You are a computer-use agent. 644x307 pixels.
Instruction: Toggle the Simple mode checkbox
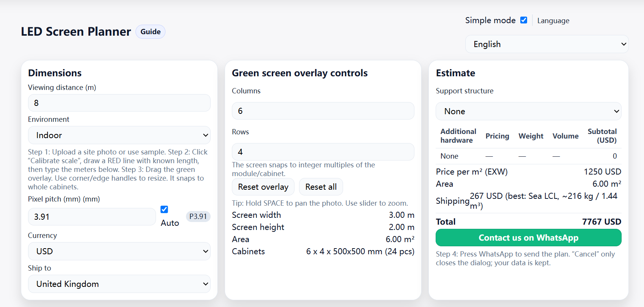(x=524, y=20)
